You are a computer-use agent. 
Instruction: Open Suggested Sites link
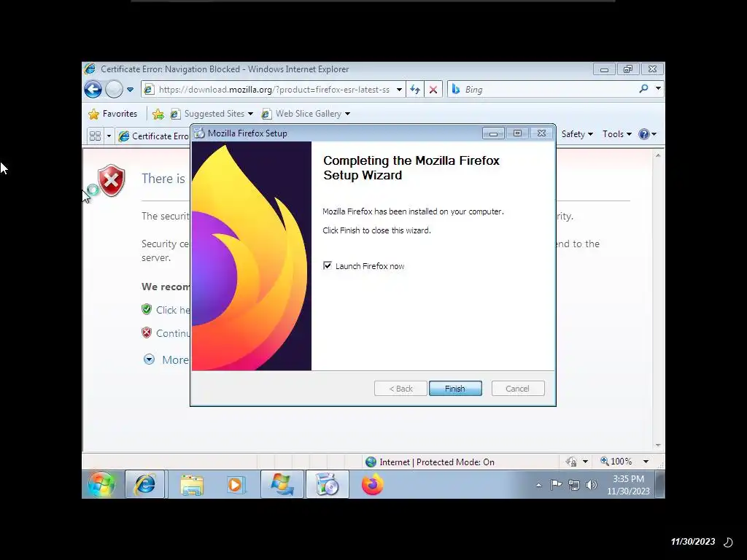point(212,114)
